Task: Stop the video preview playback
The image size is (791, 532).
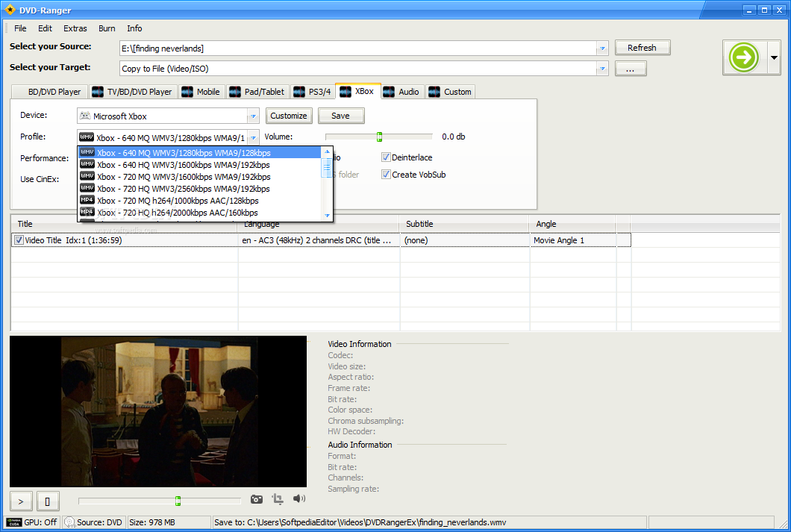Action: coord(48,501)
